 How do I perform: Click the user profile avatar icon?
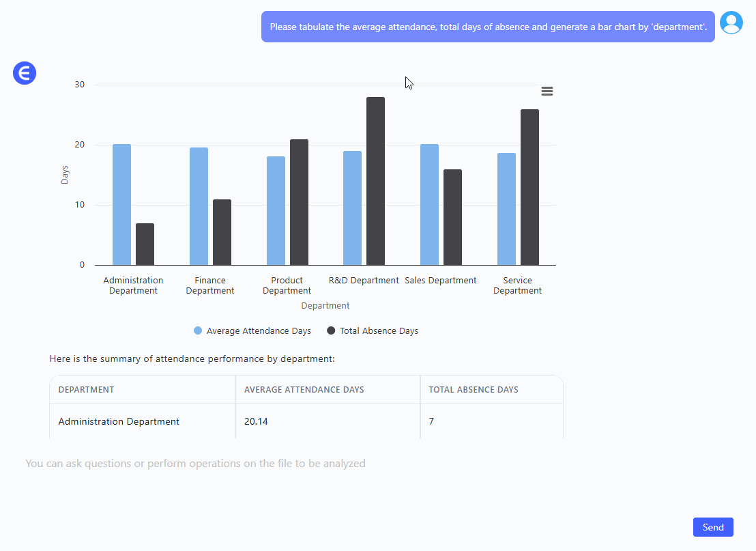[731, 23]
